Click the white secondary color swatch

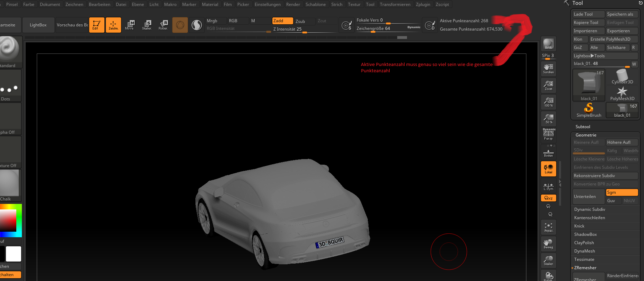(x=14, y=254)
